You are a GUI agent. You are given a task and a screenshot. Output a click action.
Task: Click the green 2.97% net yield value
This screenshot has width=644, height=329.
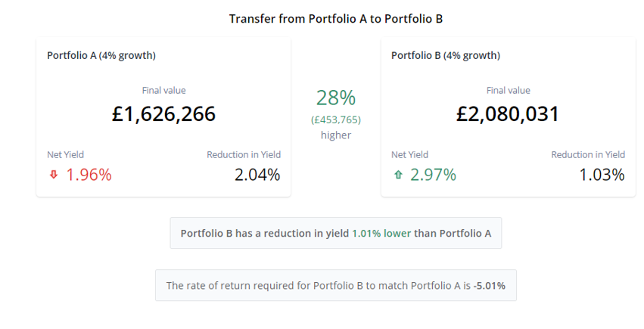click(434, 175)
